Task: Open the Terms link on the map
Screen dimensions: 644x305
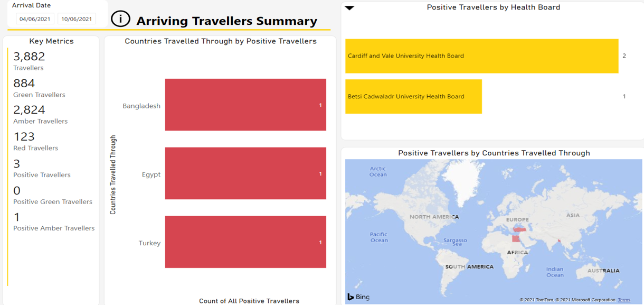Action: click(x=624, y=300)
